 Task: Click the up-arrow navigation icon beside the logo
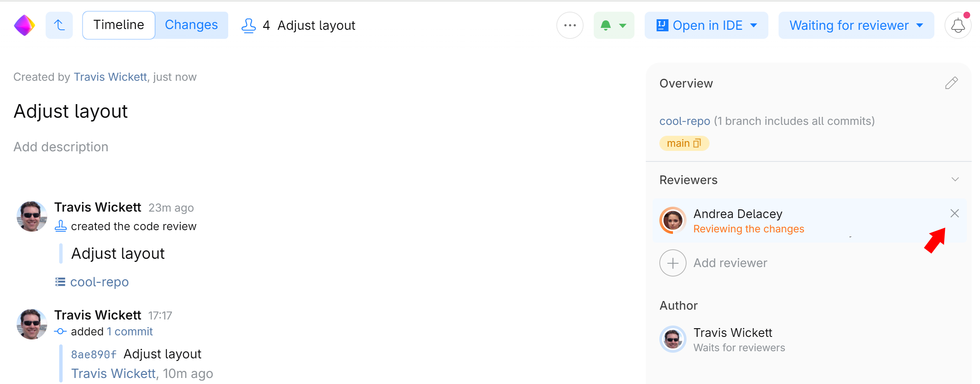[59, 25]
